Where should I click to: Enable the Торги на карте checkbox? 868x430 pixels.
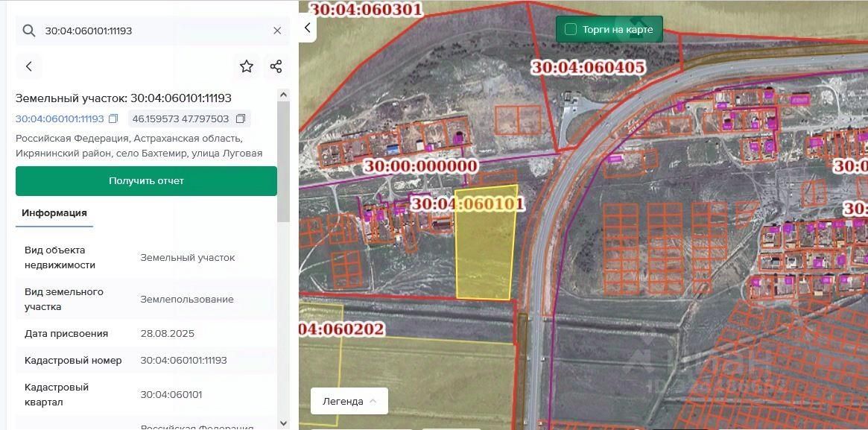[570, 29]
